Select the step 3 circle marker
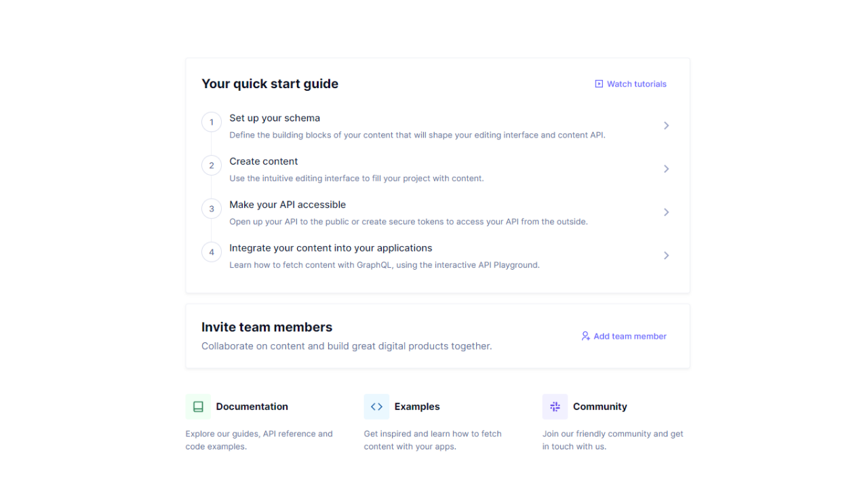 tap(212, 209)
